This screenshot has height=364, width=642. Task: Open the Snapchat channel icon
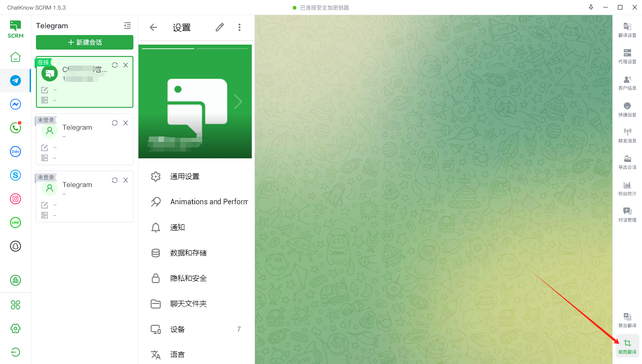(x=15, y=246)
